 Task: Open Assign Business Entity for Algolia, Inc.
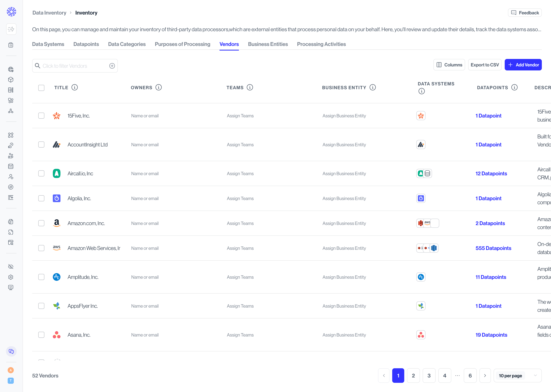coord(344,198)
